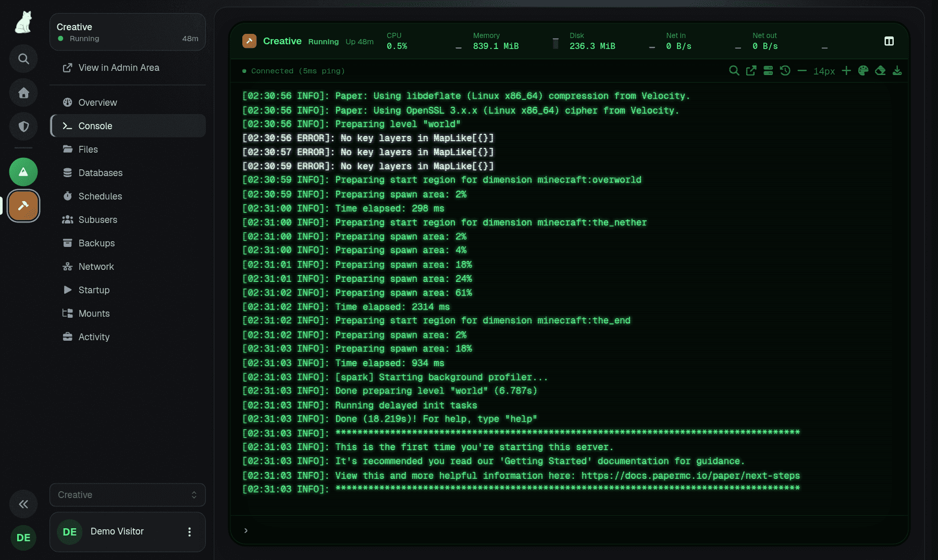Select the orange hammer Creative server icon
The image size is (938, 560).
pos(23,206)
